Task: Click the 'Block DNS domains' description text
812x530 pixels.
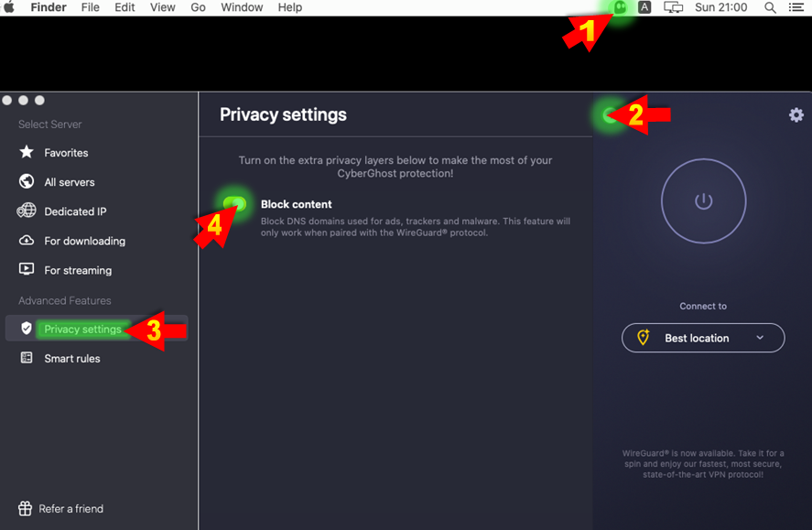Action: click(x=416, y=227)
